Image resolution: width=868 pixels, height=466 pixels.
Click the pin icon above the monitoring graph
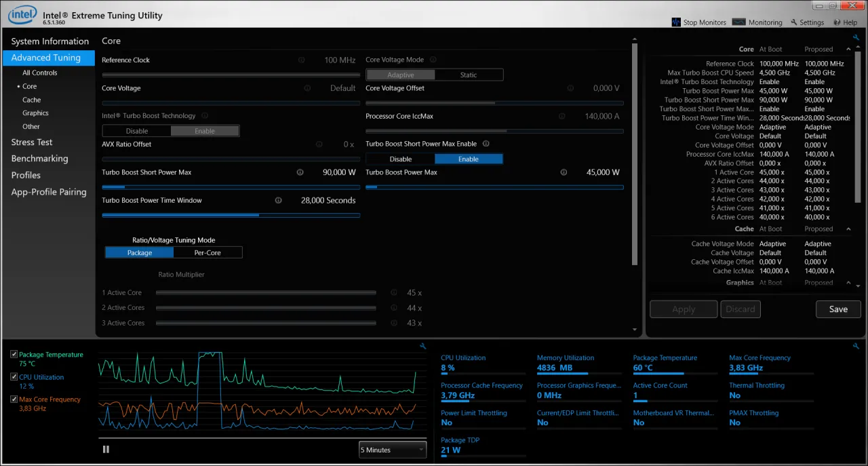coord(423,346)
